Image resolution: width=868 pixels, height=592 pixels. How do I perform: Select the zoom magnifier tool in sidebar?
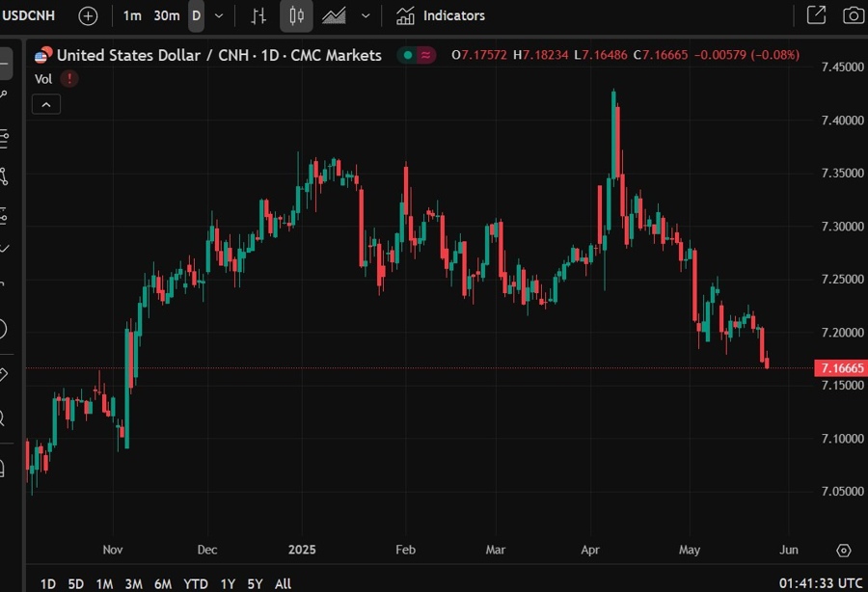(3, 417)
